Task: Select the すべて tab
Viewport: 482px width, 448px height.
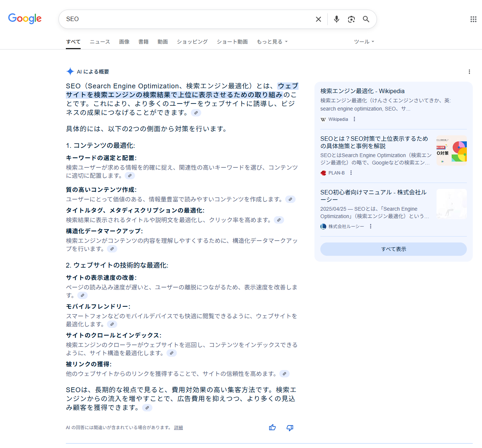Action: coord(73,42)
